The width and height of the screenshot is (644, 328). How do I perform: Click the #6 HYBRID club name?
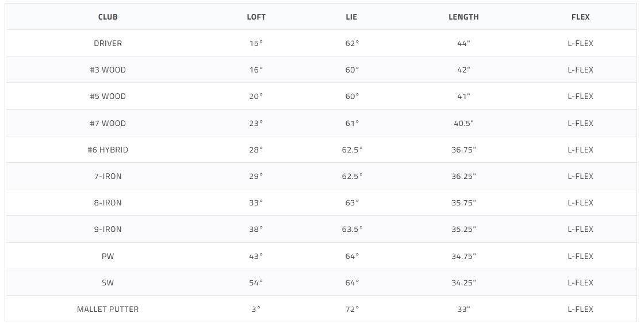(108, 150)
